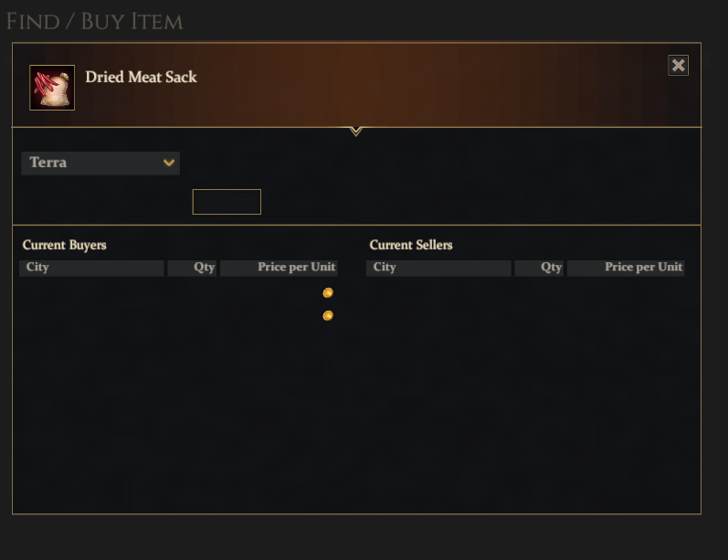Click the first gold coin in buyers list
728x560 pixels.
coord(328,293)
